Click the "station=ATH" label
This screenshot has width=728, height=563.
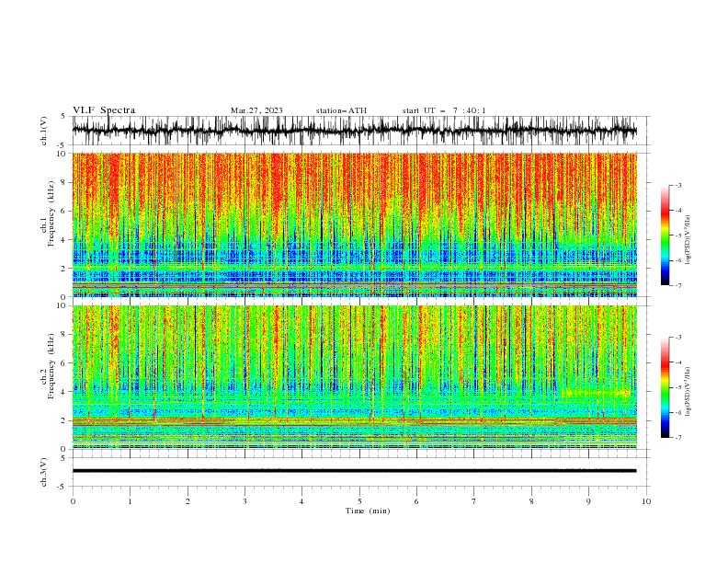point(341,110)
